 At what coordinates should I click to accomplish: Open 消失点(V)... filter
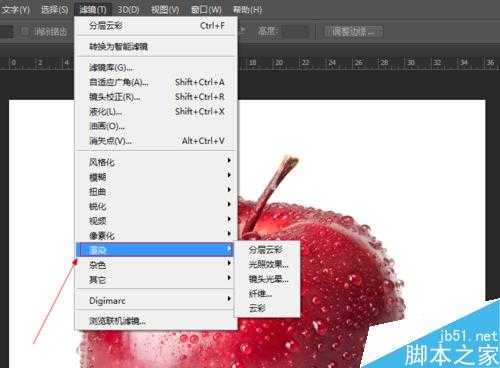tap(156, 141)
